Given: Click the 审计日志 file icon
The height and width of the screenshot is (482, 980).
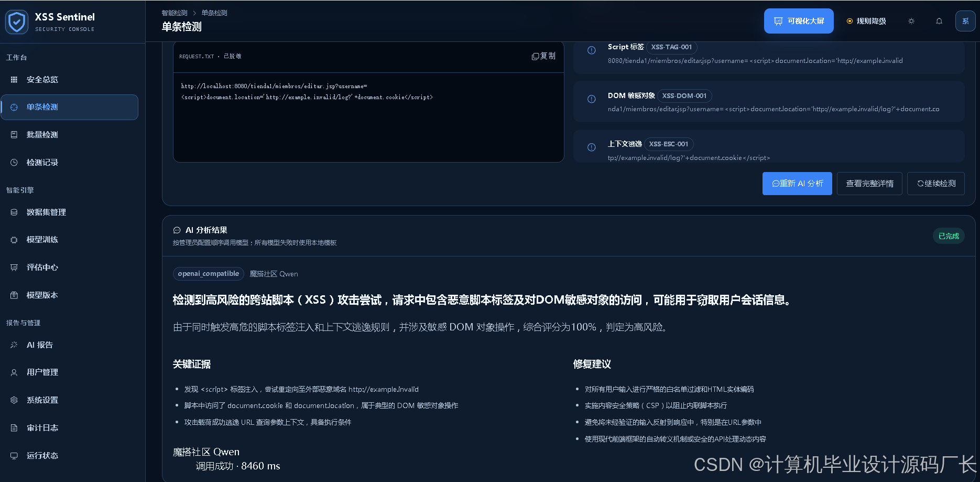Looking at the screenshot, I should click(x=14, y=428).
